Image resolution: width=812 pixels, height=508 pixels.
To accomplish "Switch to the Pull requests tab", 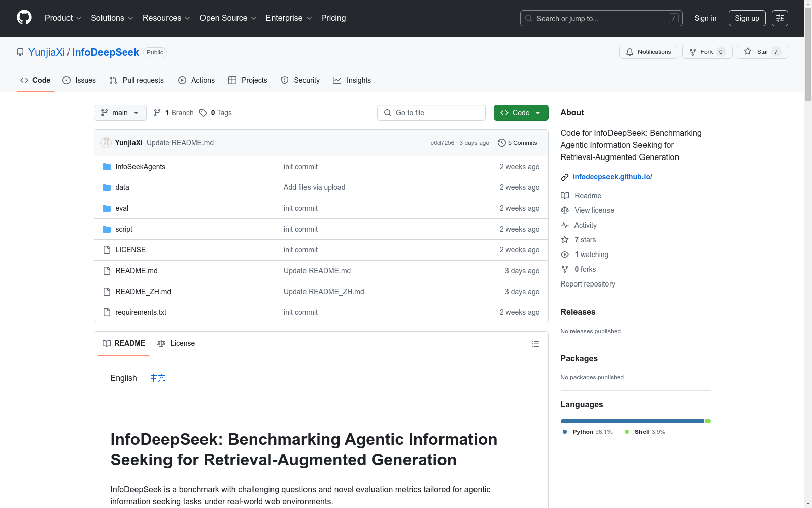I will pos(137,80).
